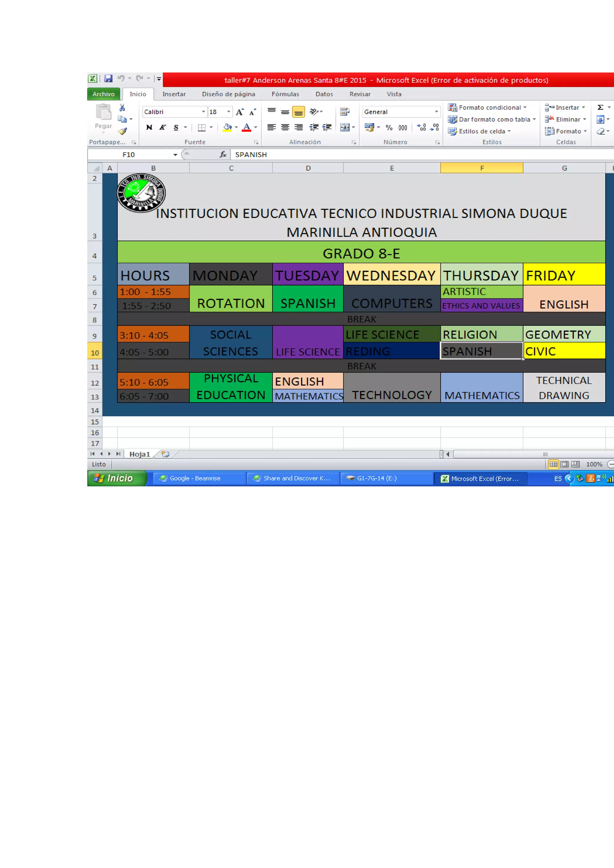This screenshot has width=614, height=868.
Task: Click the Increase Decimal icon
Action: pyautogui.click(x=421, y=127)
